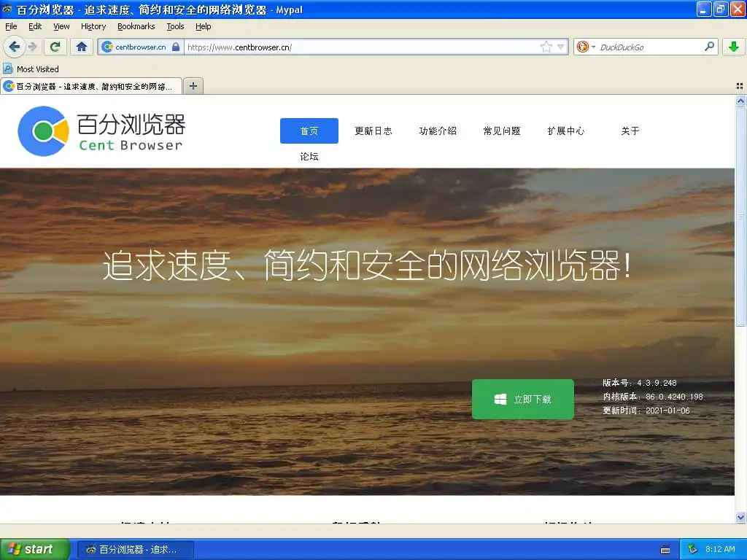Open the 论坛 forum link
The image size is (747, 560).
point(309,156)
